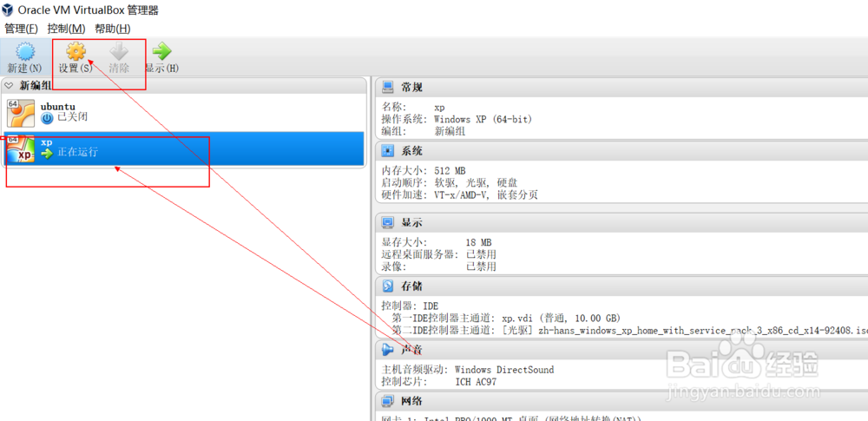Click the 已禁用 value beside 远程桌面服务器
The width and height of the screenshot is (868, 421).
tap(481, 255)
